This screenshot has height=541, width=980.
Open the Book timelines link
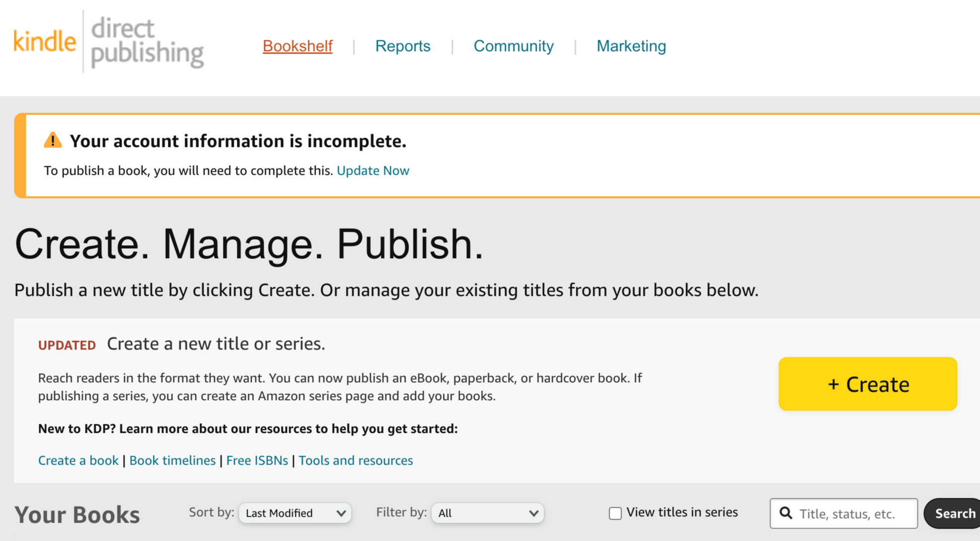172,461
